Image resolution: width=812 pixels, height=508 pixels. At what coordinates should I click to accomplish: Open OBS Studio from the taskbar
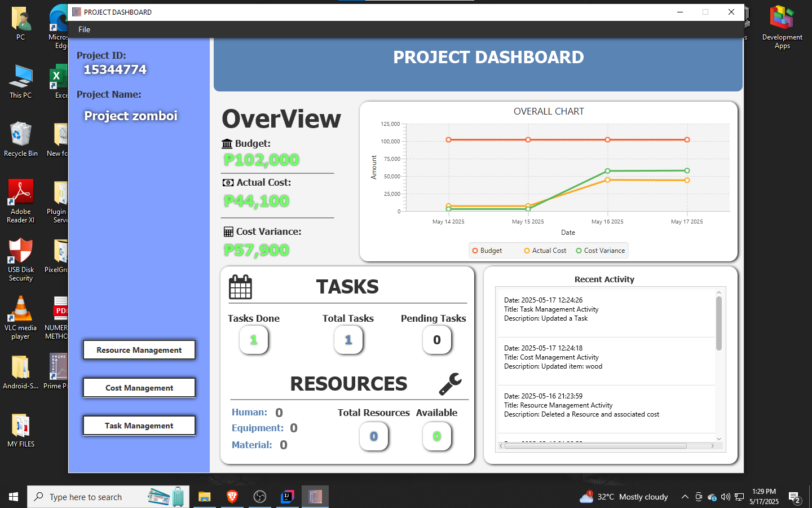(259, 497)
